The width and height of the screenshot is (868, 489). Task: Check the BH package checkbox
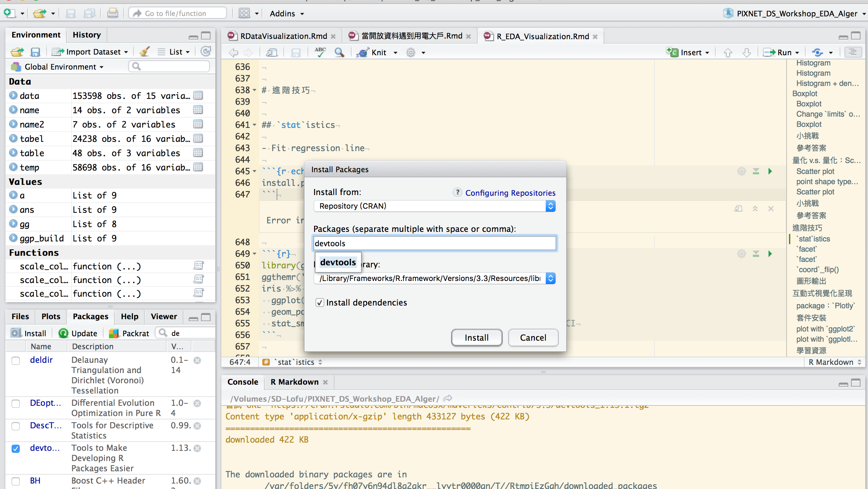click(16, 481)
